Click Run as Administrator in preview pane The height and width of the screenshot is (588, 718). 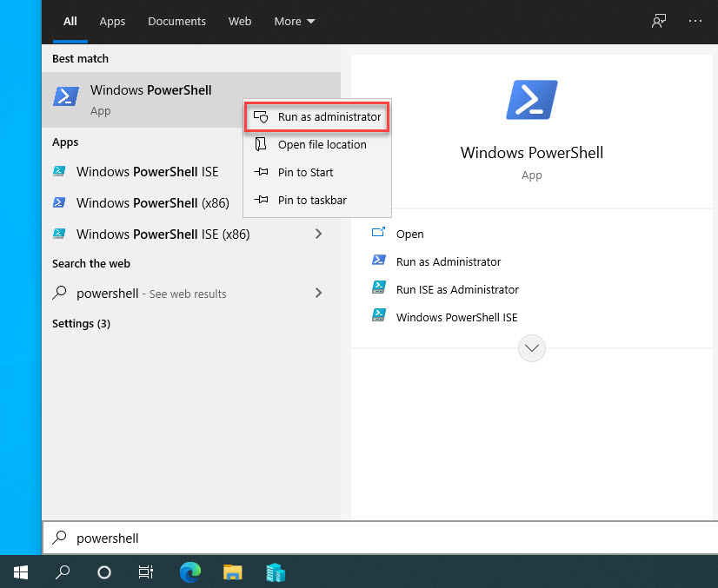(449, 261)
